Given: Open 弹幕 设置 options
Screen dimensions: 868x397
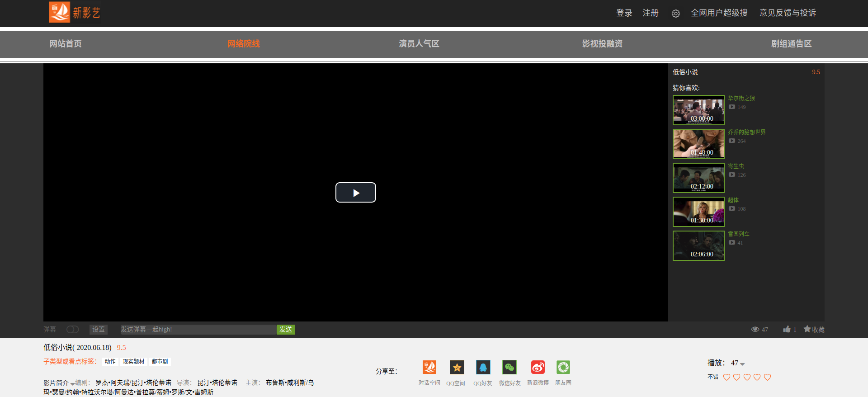Looking at the screenshot, I should pyautogui.click(x=98, y=330).
